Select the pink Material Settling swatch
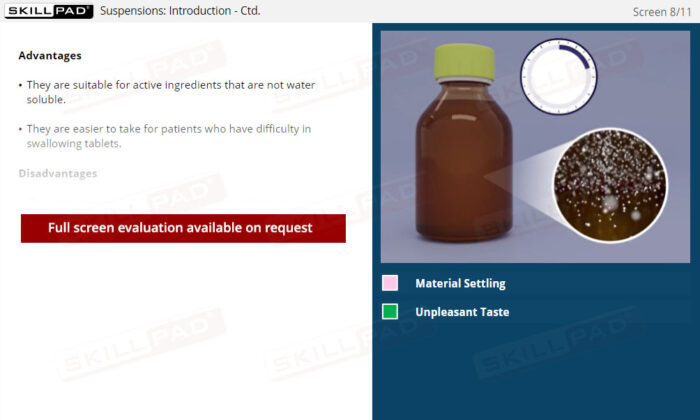700x420 pixels. [x=390, y=283]
